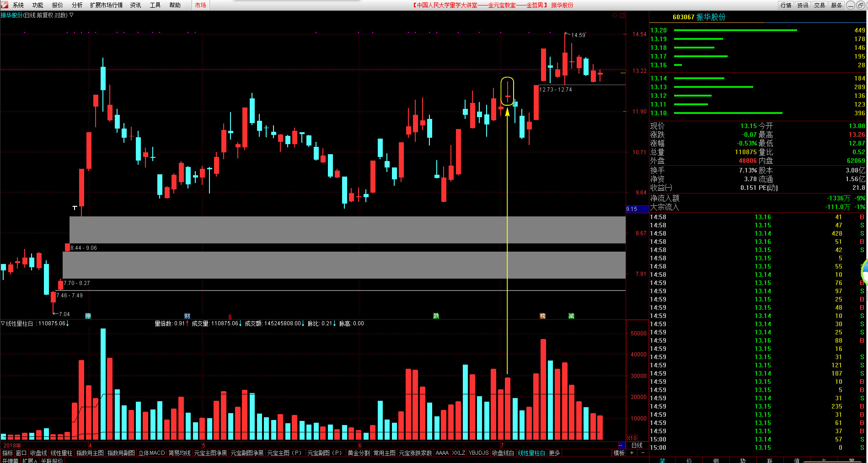Click the 模板 button
The image size is (868, 463).
619,453
